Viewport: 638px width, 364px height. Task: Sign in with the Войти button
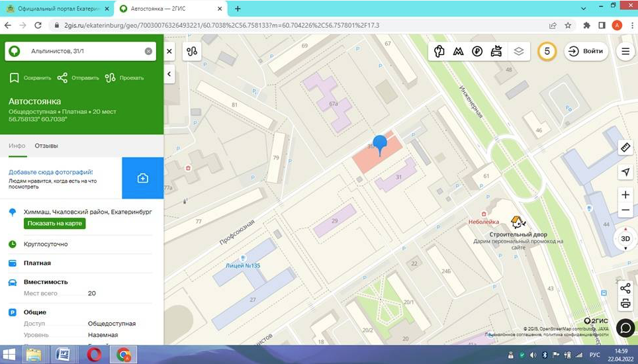click(586, 51)
